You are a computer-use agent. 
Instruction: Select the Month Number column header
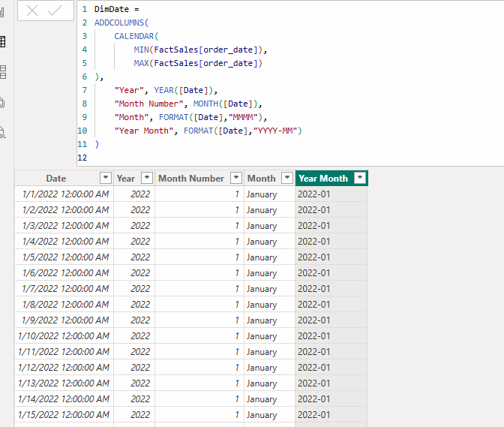coord(191,178)
